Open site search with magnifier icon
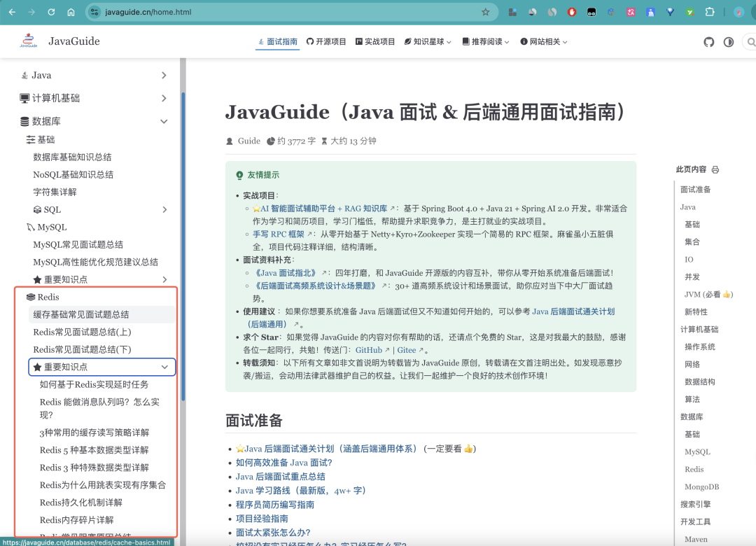This screenshot has width=756, height=546. point(750,41)
